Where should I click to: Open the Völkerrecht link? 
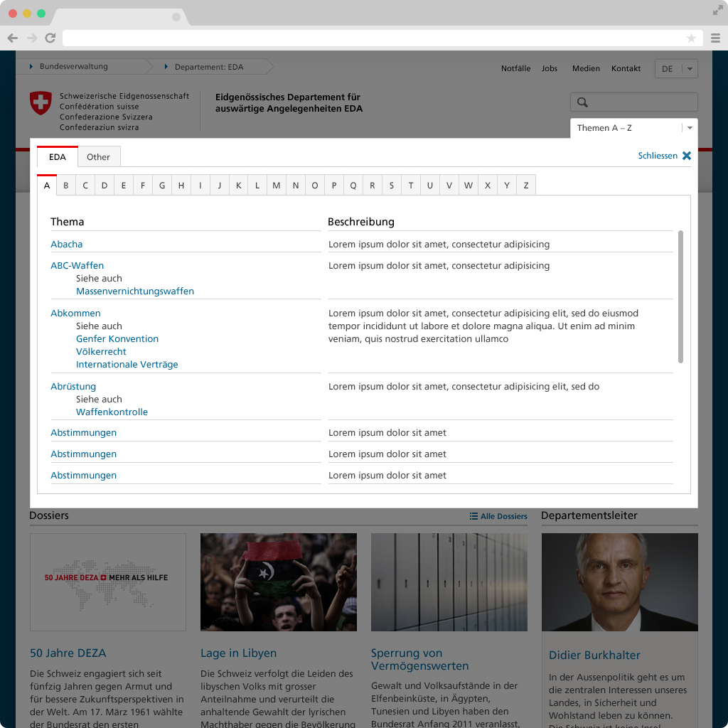point(101,351)
